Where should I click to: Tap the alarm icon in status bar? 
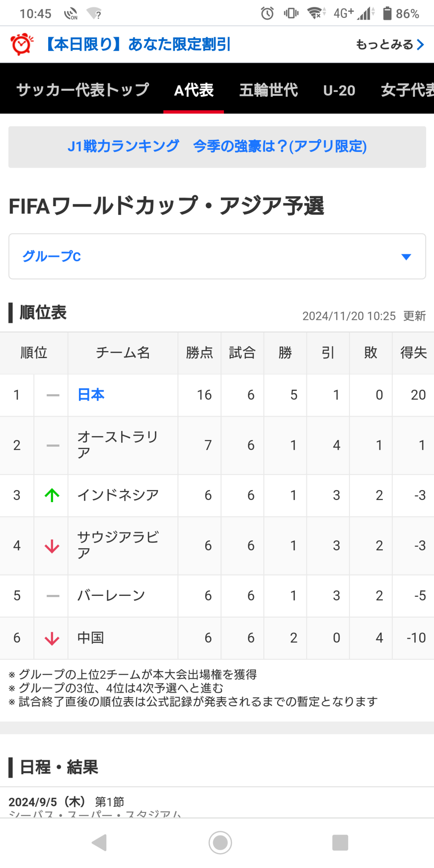[x=267, y=13]
